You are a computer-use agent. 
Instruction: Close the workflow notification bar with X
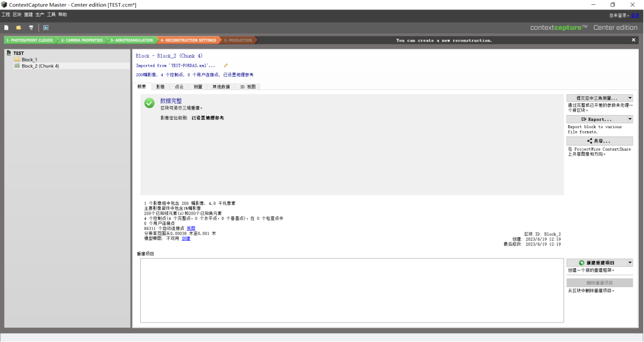pos(633,40)
